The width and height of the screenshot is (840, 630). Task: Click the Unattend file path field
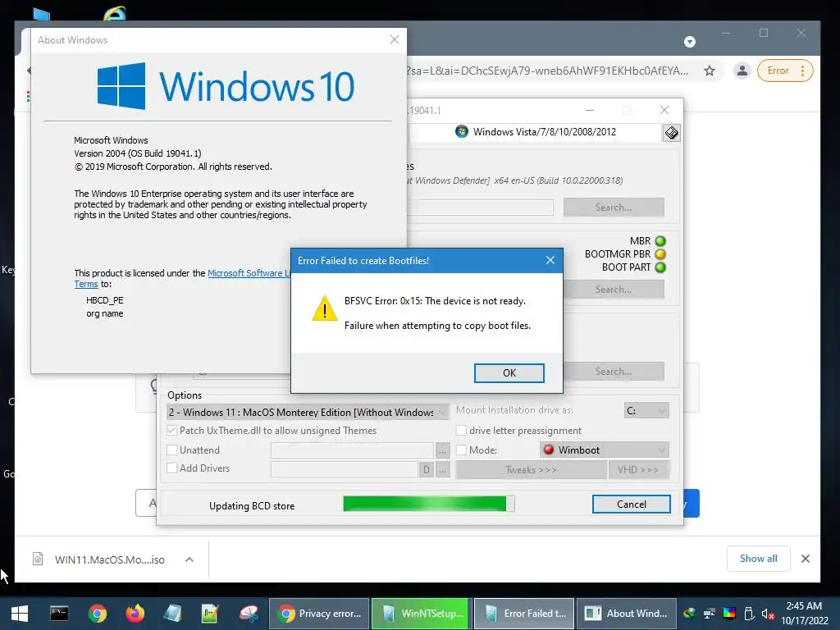tap(352, 450)
